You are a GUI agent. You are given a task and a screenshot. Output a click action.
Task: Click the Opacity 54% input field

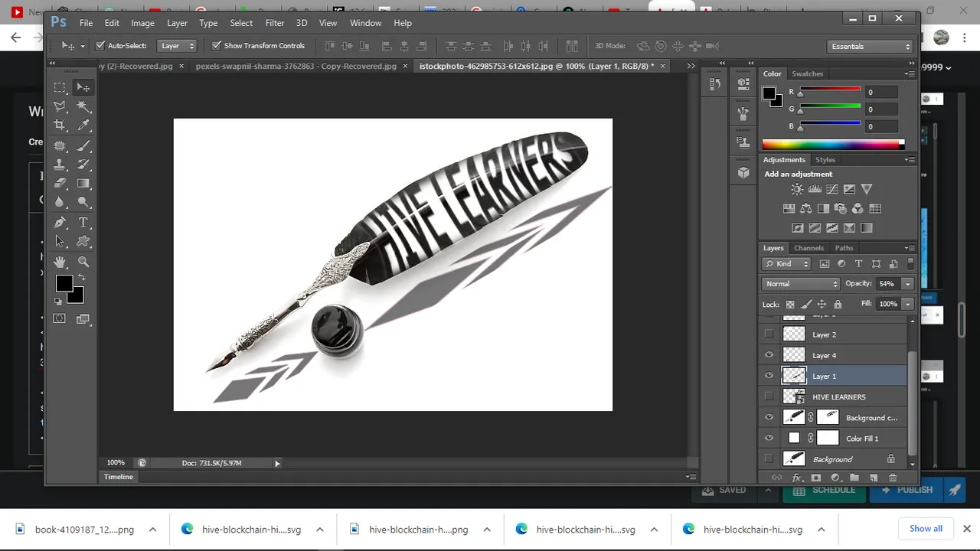pos(888,284)
